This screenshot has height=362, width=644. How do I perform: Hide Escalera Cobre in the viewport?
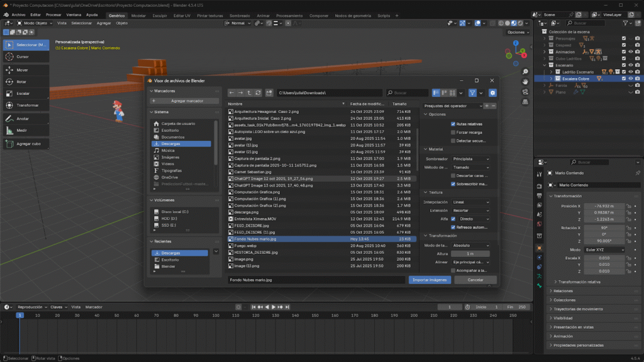(x=630, y=79)
